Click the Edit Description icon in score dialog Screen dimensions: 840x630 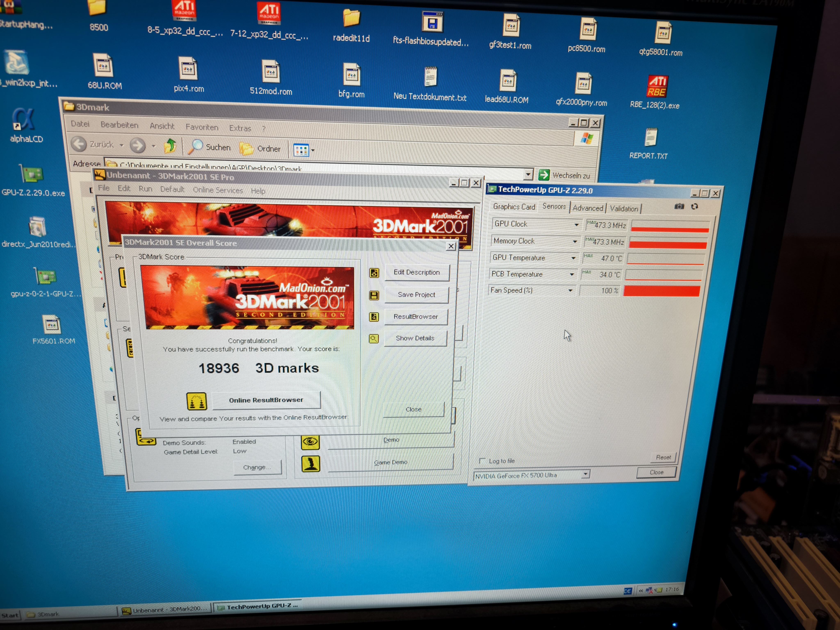tap(374, 273)
